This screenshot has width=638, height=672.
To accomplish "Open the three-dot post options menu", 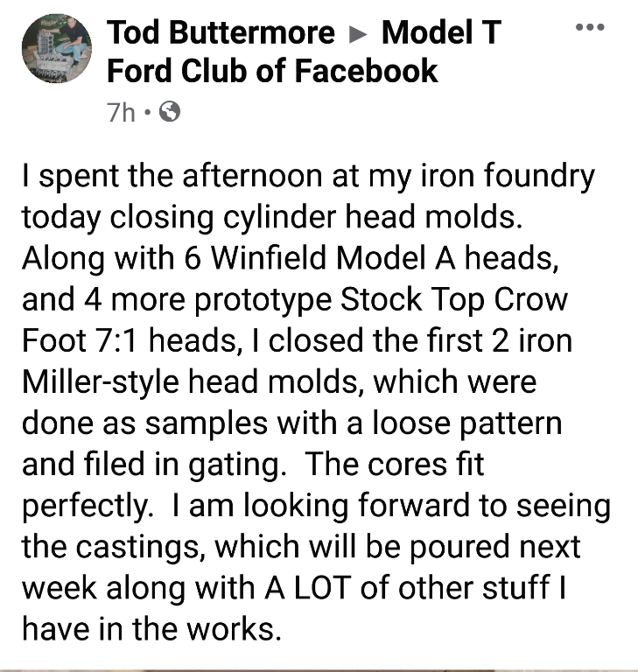I will 590,27.
